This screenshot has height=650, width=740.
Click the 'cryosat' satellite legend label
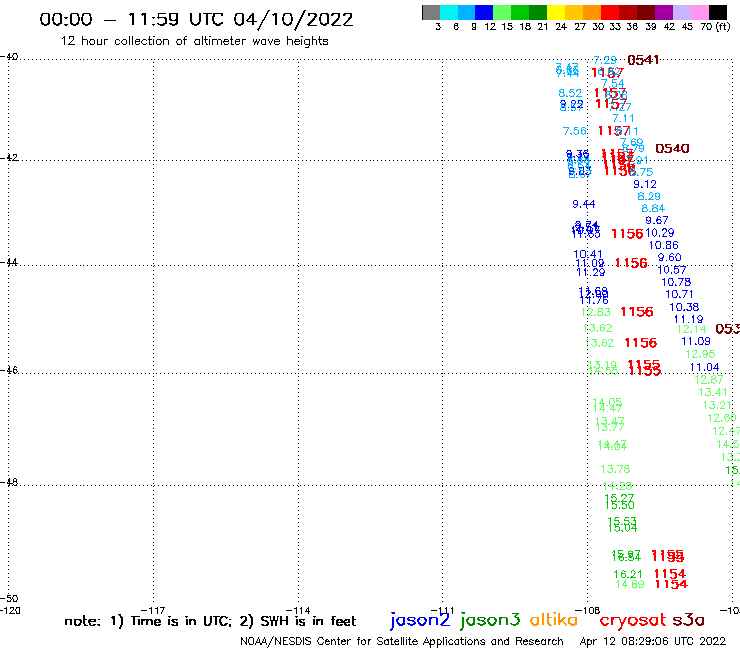pyautogui.click(x=632, y=620)
